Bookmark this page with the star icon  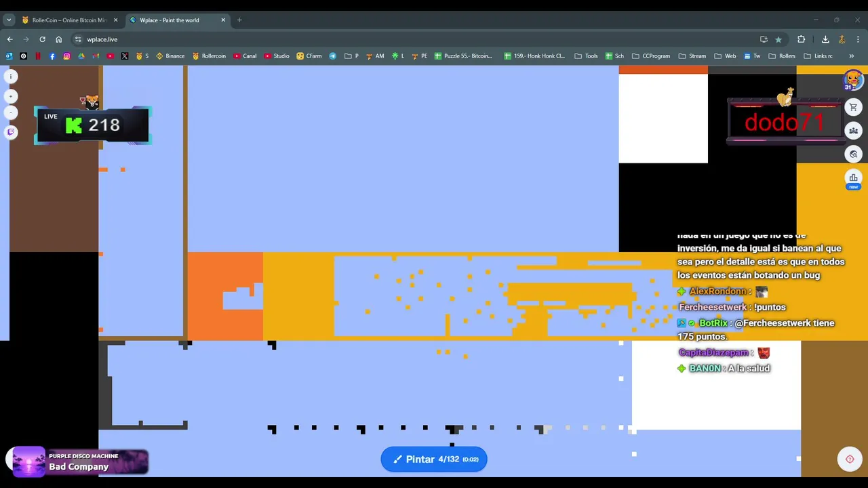click(778, 39)
